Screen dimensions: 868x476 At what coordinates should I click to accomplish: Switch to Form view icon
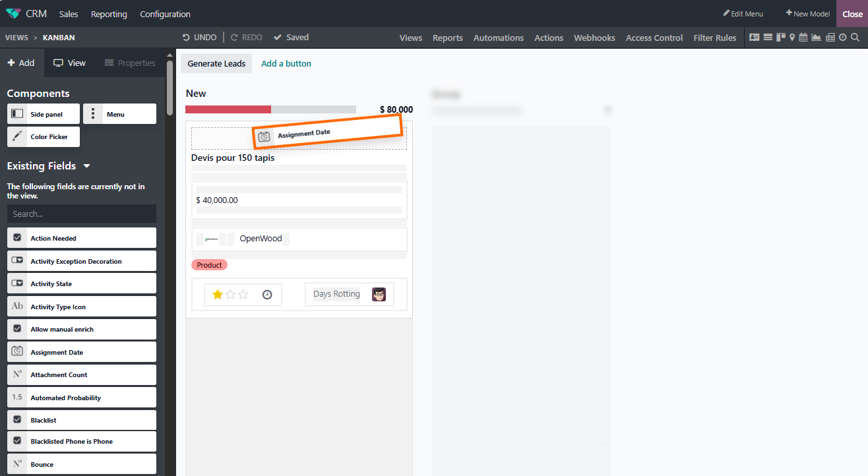click(755, 38)
